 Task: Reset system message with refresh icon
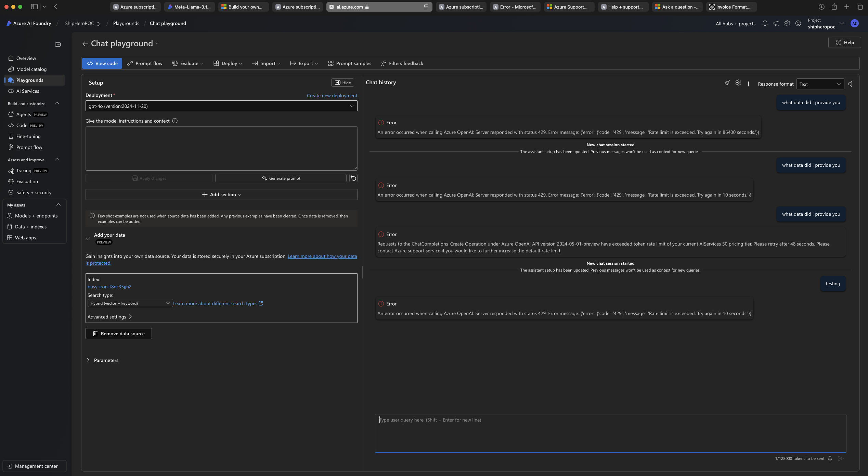pos(353,178)
